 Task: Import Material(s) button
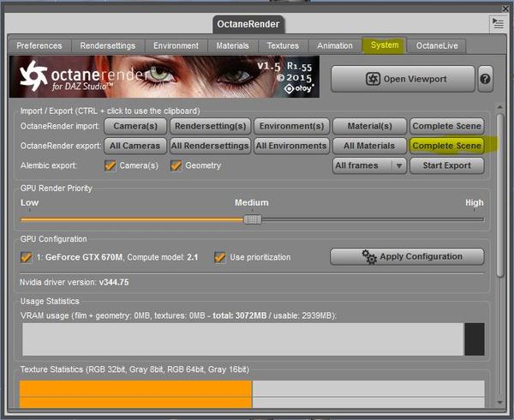pos(369,126)
